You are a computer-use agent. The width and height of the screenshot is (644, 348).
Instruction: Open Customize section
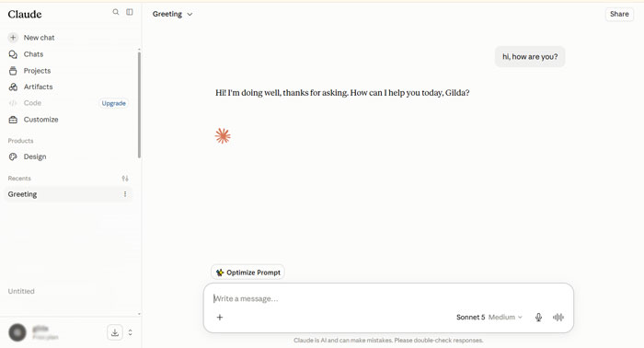point(41,120)
